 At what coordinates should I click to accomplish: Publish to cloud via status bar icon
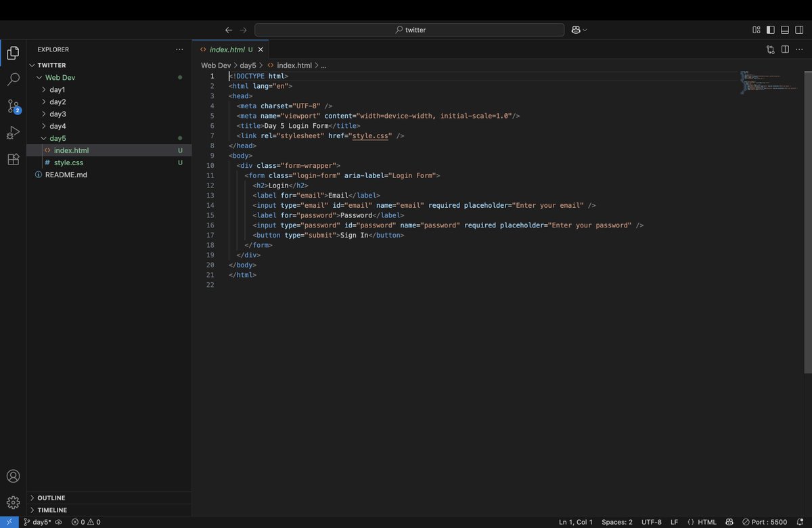[59, 522]
